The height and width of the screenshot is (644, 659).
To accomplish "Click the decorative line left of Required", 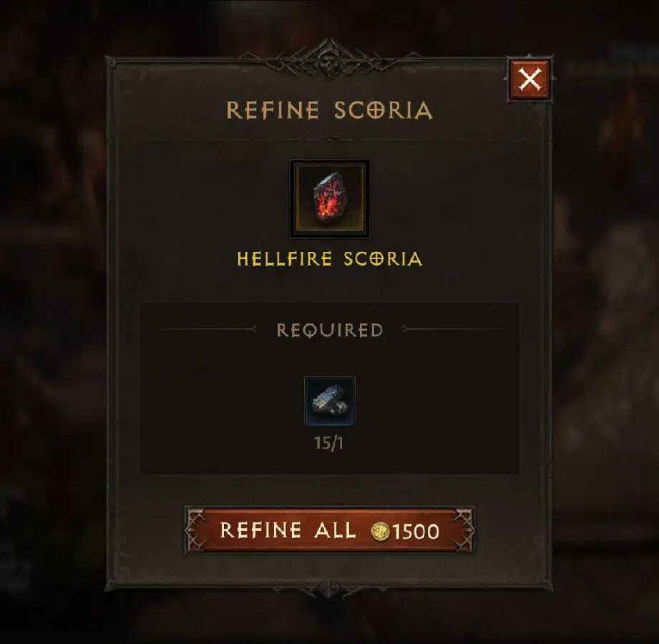I will tap(206, 329).
